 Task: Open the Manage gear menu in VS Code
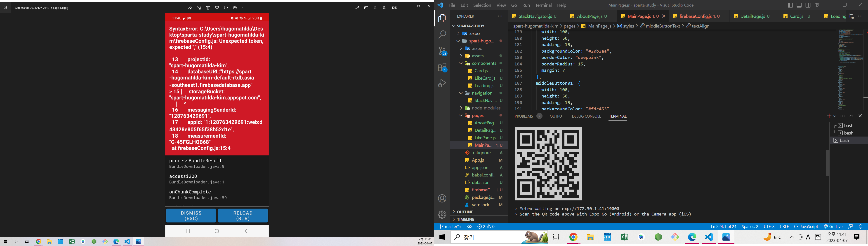tap(442, 214)
